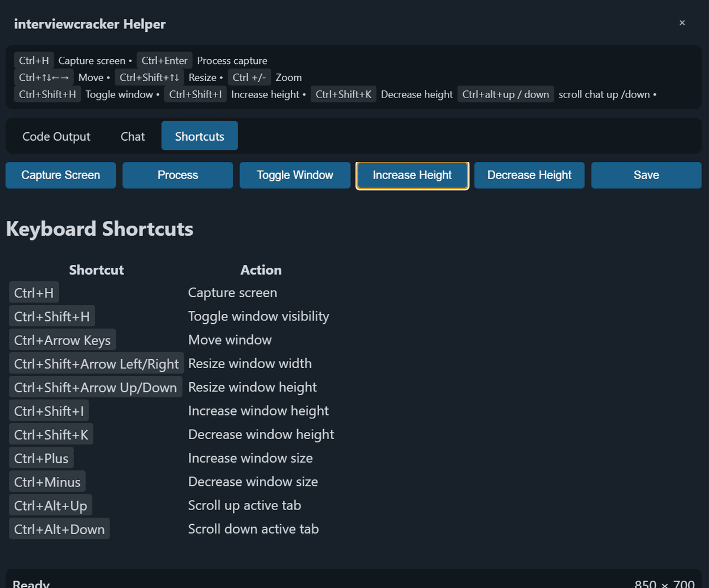Click the Ctrl+Shift+K key badge in the hint bar

tap(344, 95)
